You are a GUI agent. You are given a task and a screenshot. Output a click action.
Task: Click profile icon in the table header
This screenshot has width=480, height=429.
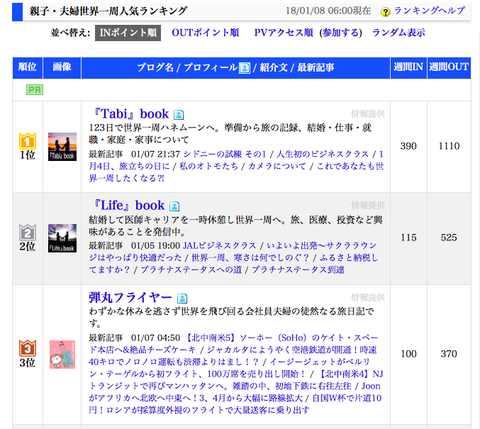pos(244,68)
